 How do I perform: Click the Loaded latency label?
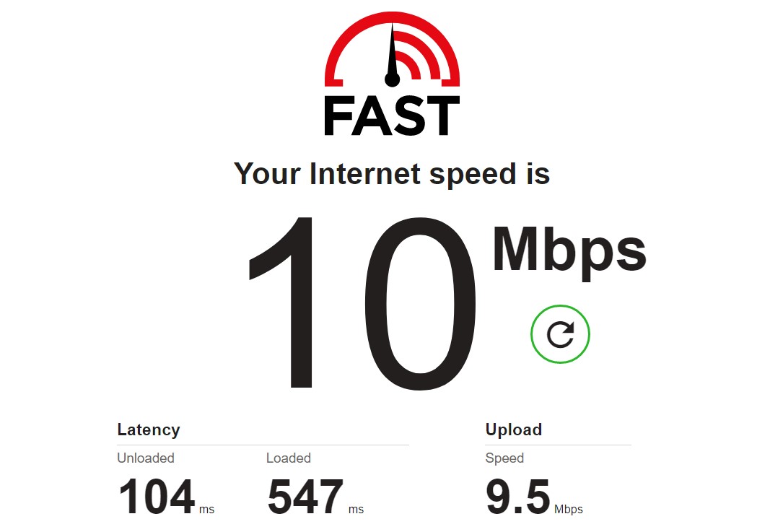point(288,458)
